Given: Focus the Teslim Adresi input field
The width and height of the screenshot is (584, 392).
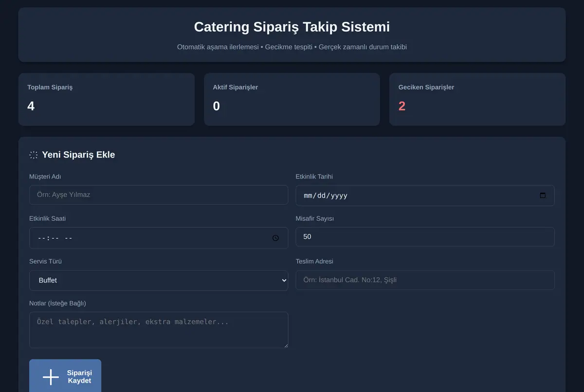Looking at the screenshot, I should [425, 280].
